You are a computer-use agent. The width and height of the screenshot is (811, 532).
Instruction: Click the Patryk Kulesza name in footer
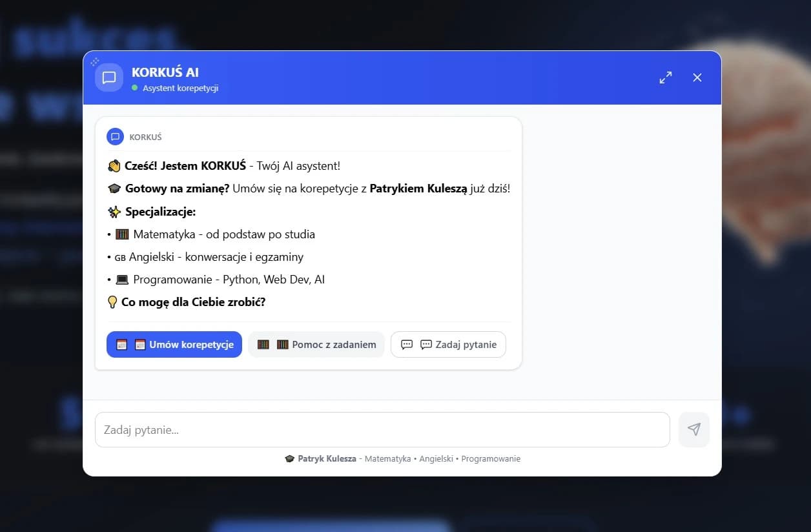click(328, 458)
